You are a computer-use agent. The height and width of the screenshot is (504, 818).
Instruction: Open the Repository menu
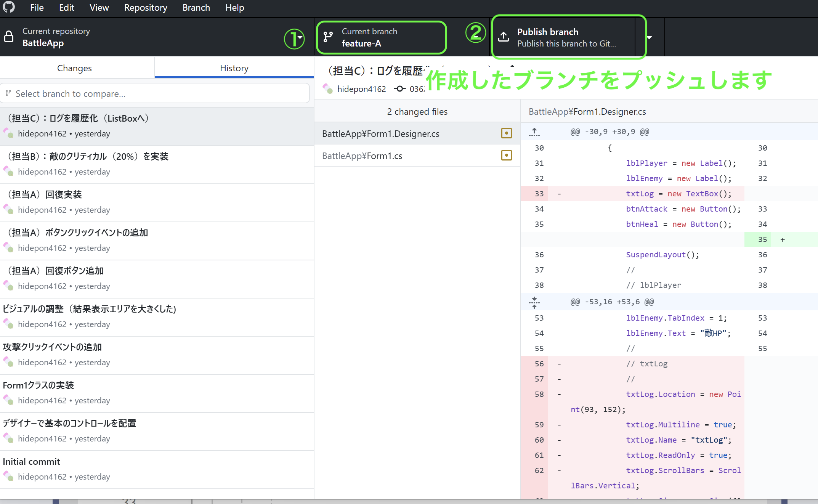pos(146,8)
